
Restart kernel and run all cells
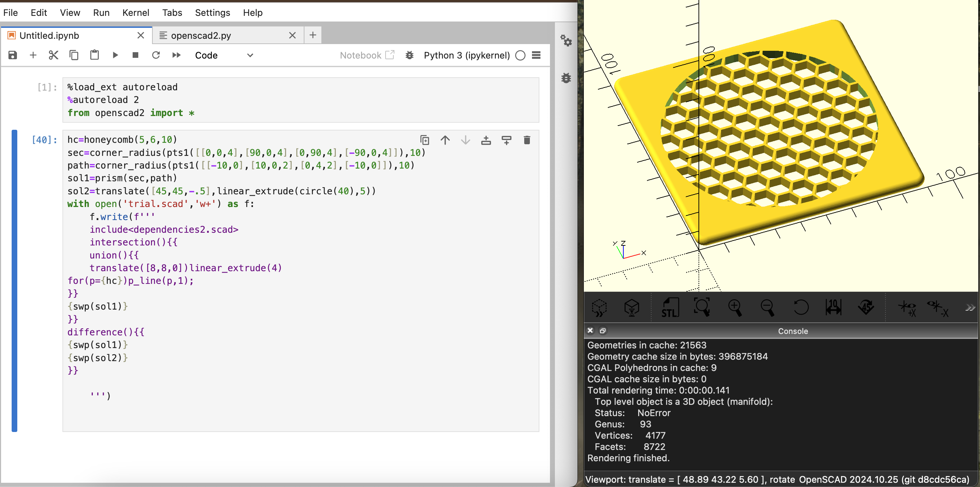pyautogui.click(x=176, y=55)
